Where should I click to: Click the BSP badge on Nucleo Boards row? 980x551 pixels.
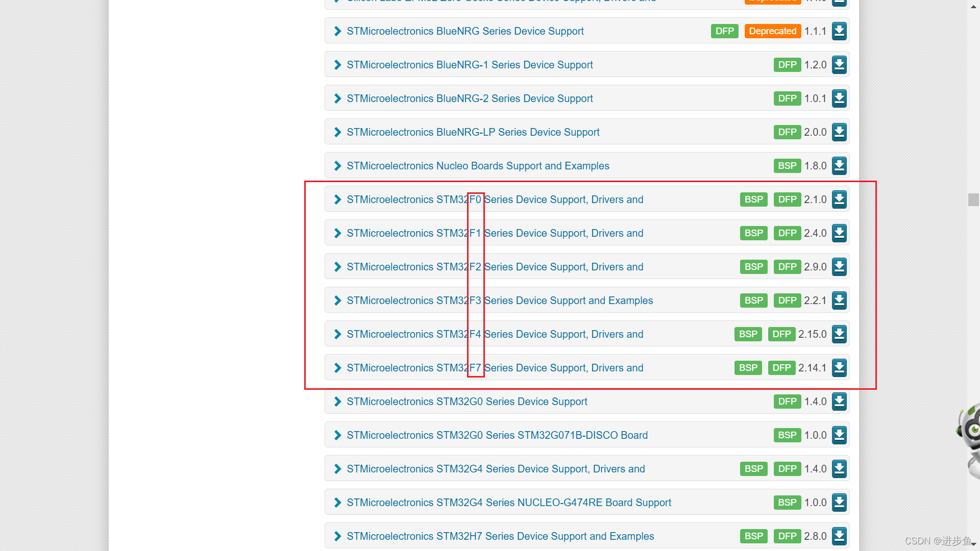(787, 166)
